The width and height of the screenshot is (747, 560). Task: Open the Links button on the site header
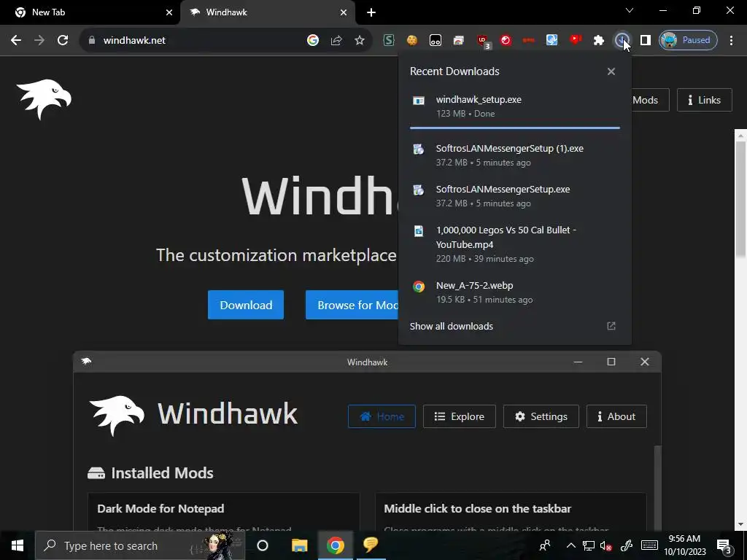[704, 100]
